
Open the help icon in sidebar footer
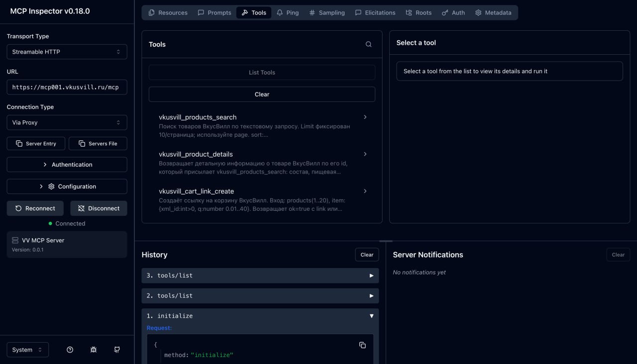point(70,350)
